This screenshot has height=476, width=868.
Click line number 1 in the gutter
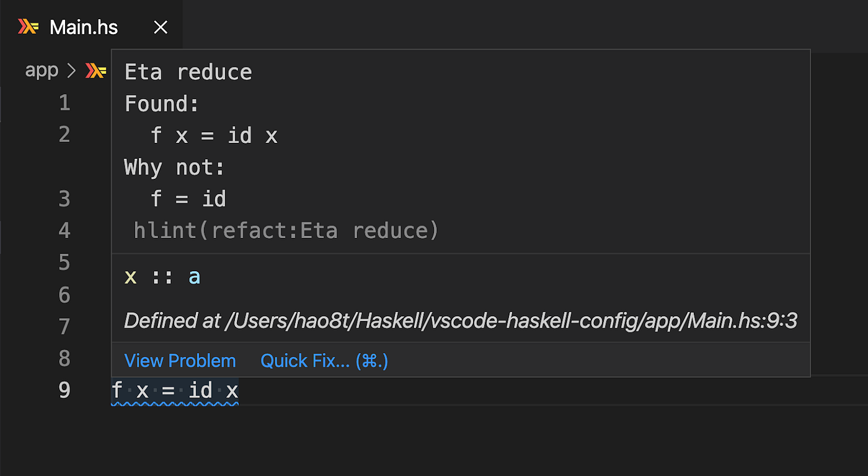point(64,102)
